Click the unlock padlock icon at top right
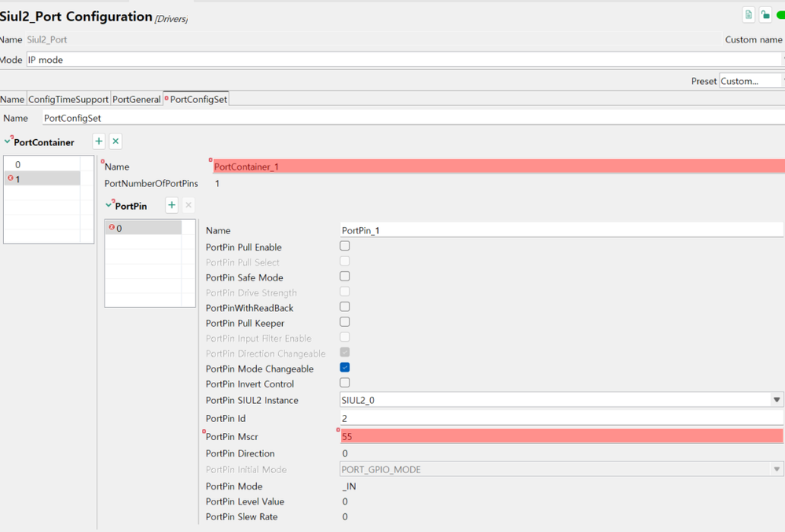The width and height of the screenshot is (785, 532). pos(765,15)
